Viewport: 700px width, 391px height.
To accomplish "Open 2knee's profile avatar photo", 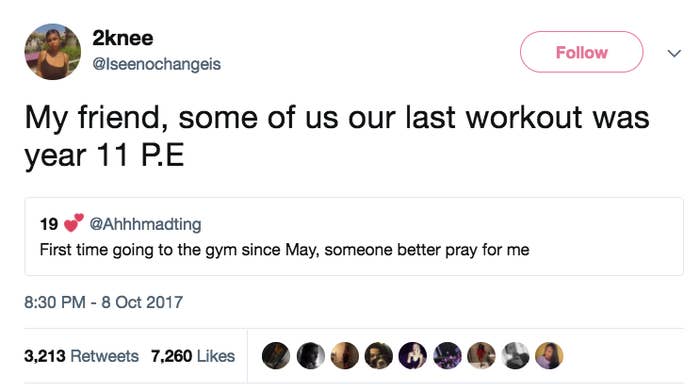I will click(53, 52).
